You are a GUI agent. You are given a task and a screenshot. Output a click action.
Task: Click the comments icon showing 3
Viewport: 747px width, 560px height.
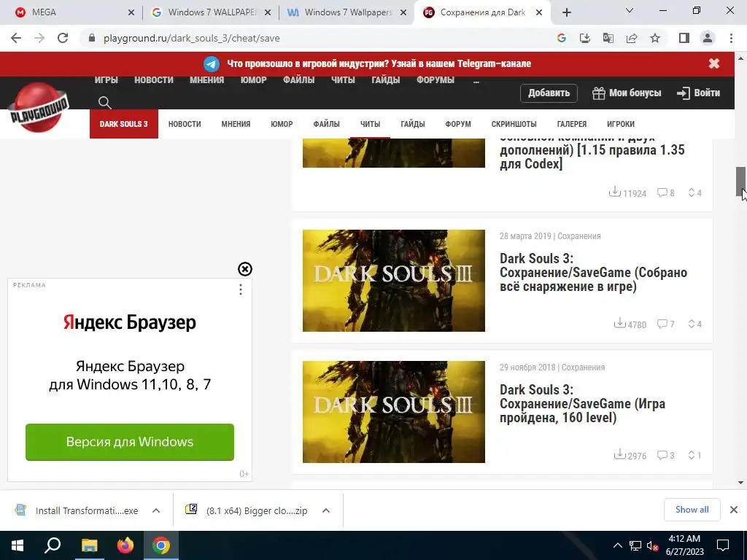662,455
